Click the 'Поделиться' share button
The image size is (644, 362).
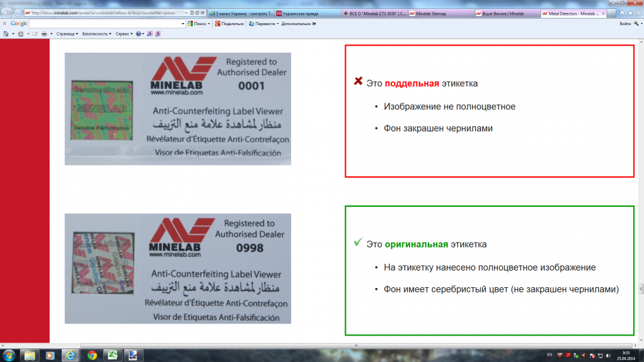[x=229, y=24]
